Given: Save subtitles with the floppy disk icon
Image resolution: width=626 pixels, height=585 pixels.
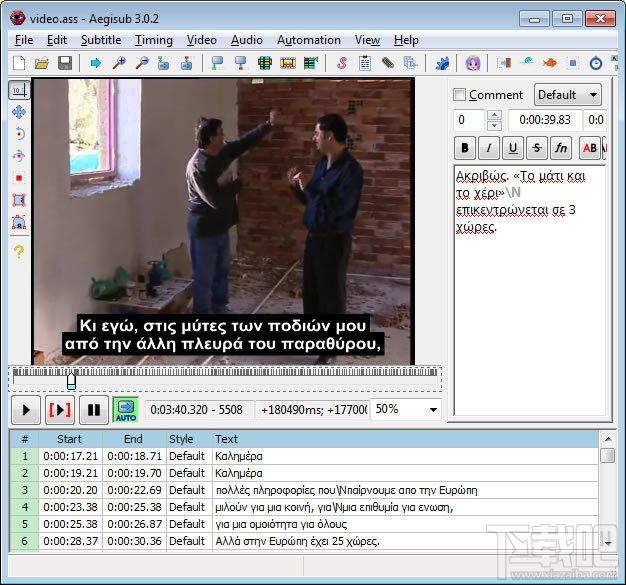Looking at the screenshot, I should coord(65,63).
